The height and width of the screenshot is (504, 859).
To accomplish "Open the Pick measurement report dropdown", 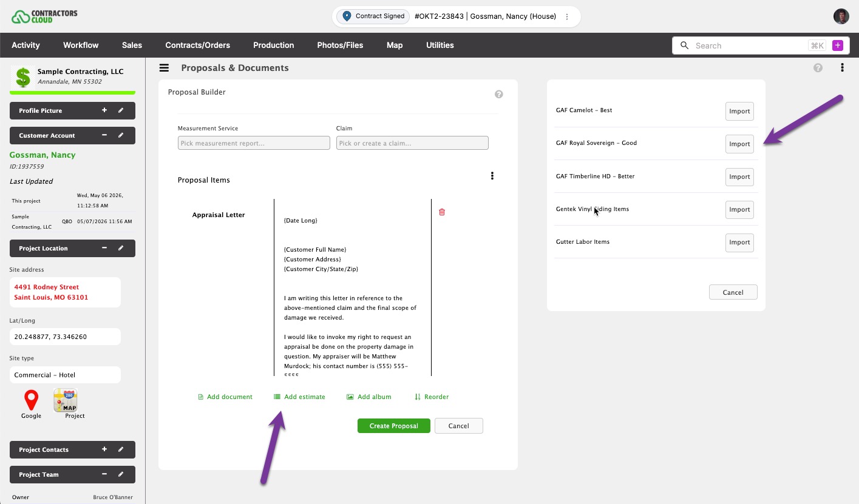I will coord(254,143).
